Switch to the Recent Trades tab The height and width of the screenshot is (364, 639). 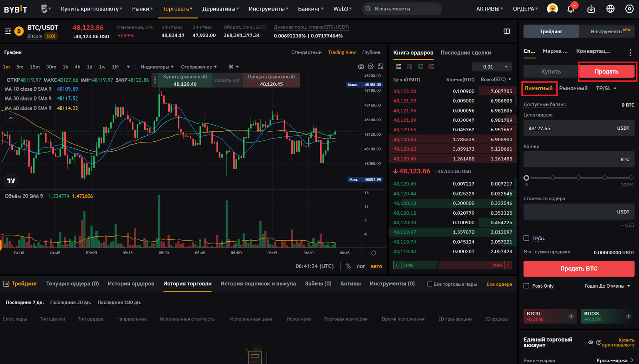point(466,53)
